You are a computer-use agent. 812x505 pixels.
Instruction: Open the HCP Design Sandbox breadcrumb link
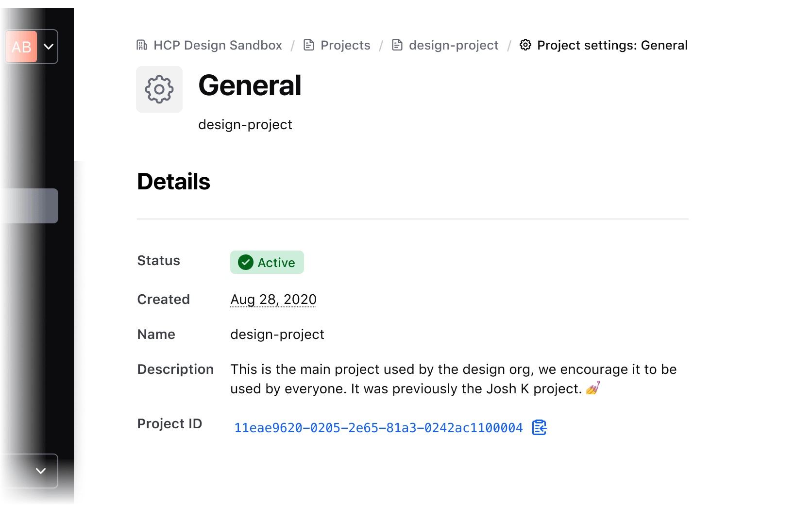tap(217, 45)
